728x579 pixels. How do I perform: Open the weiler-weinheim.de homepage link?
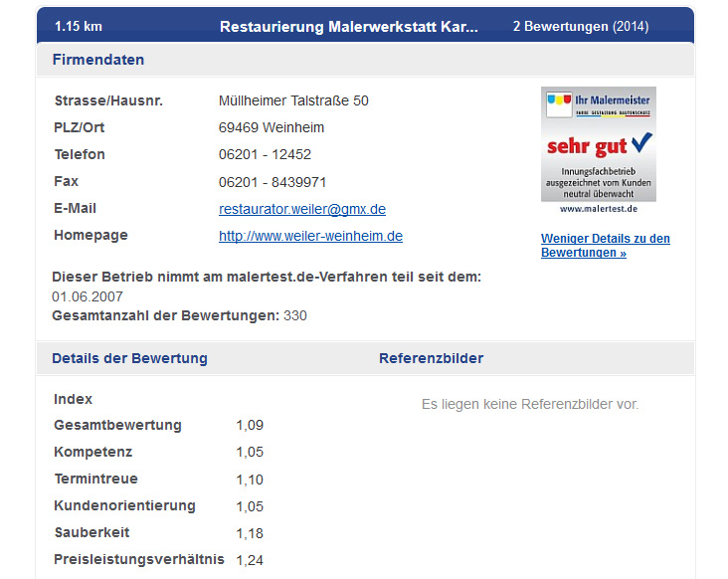click(x=310, y=236)
